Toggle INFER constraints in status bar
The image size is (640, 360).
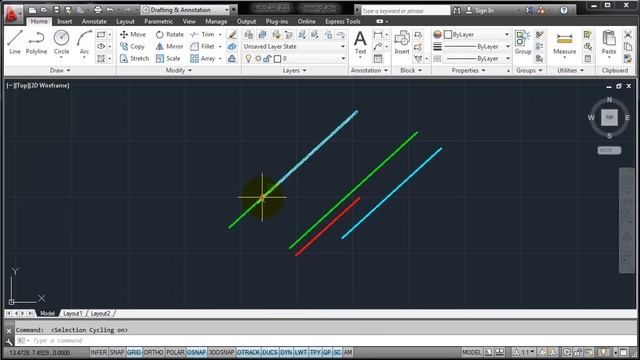pos(98,352)
